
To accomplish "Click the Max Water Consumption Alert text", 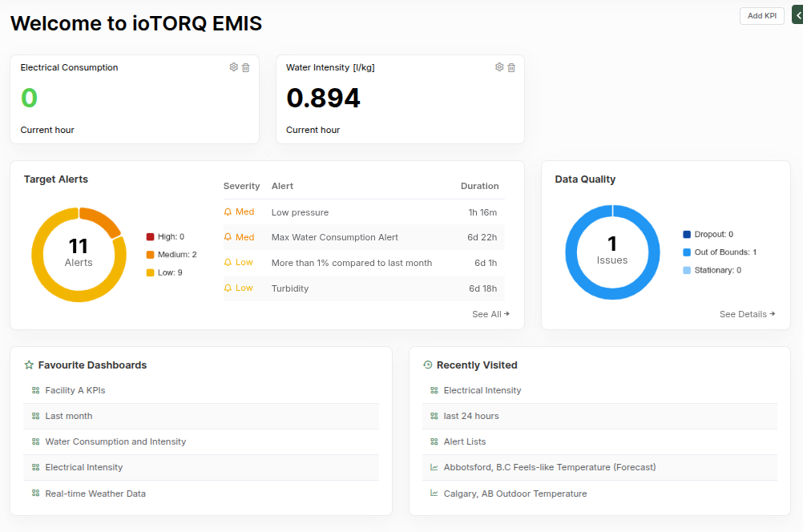I will point(334,237).
